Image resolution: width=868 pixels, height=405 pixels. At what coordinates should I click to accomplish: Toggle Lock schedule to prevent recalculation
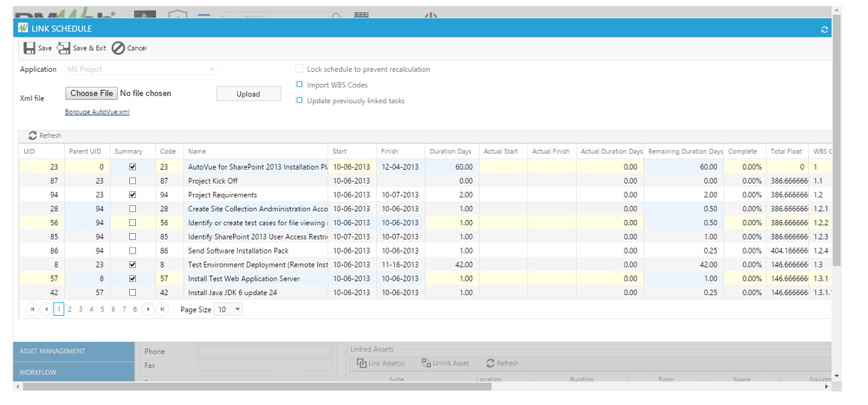click(299, 69)
